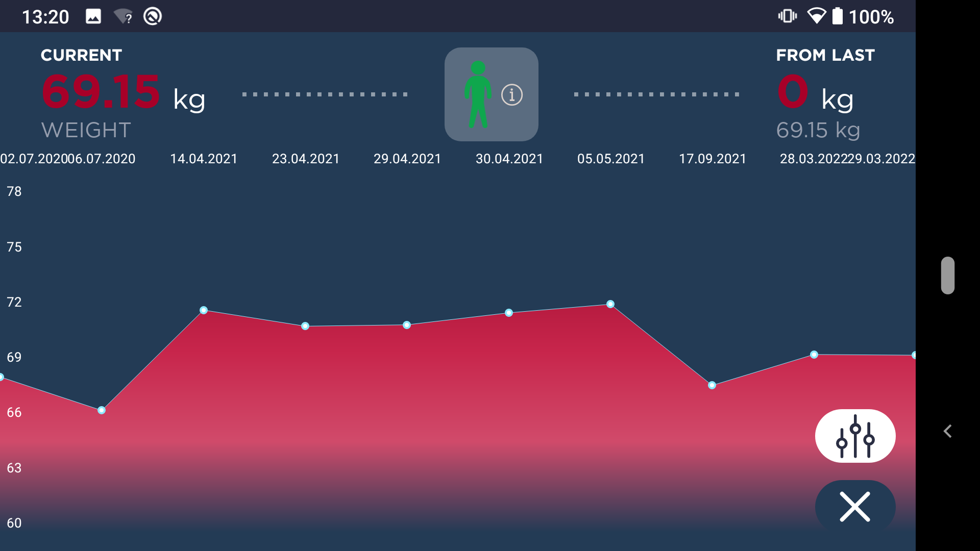Tap the 30.04.2021 date label
The image size is (980, 551).
point(509,159)
